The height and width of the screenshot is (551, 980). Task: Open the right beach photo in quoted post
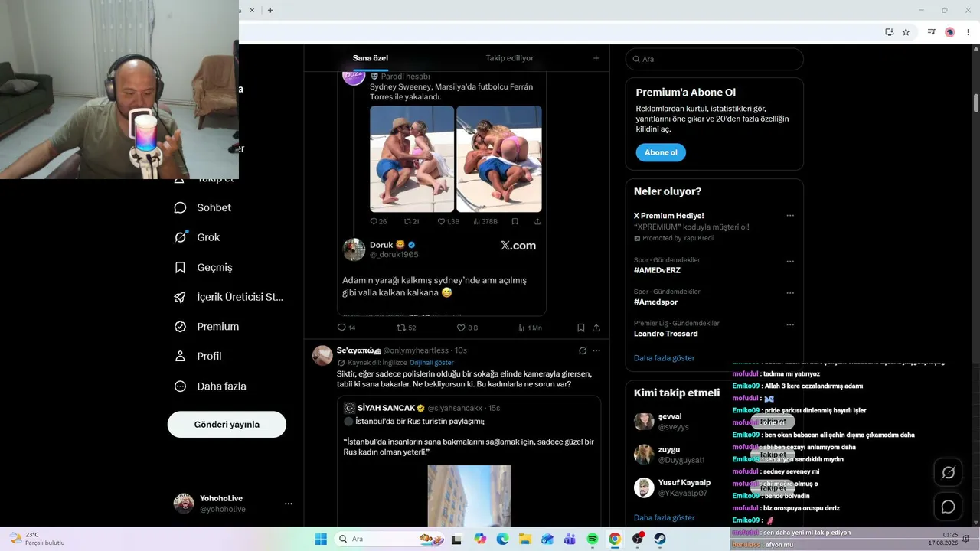[499, 158]
